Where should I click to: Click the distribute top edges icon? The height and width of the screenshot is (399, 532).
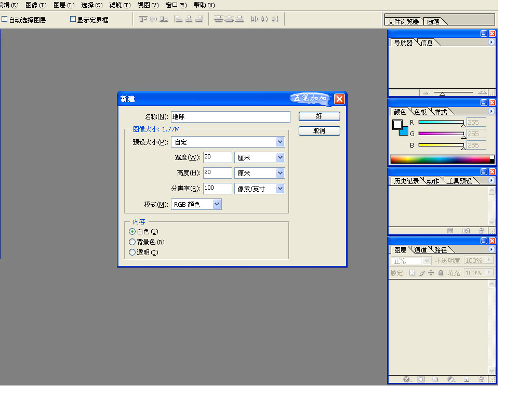(218, 19)
